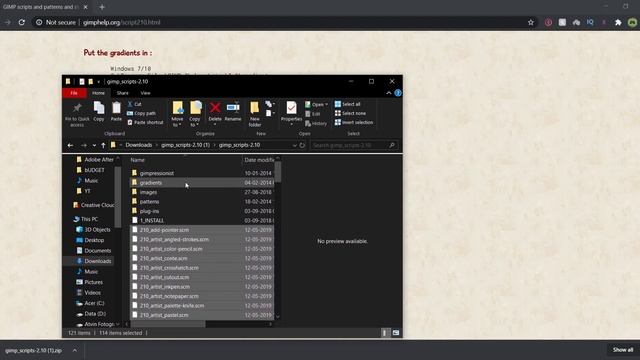Screen dimensions: 640x360
Task: Click Downloads in the breadcrumb path
Action: click(x=139, y=145)
